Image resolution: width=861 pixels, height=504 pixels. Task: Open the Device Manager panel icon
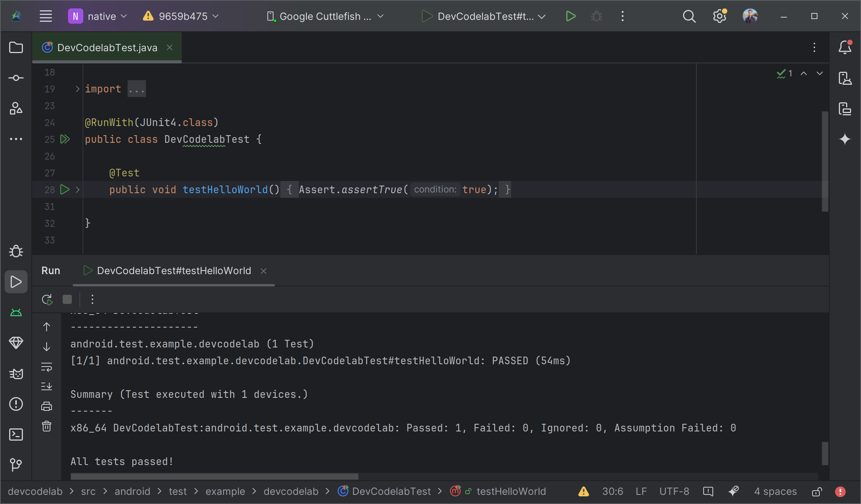tap(845, 78)
